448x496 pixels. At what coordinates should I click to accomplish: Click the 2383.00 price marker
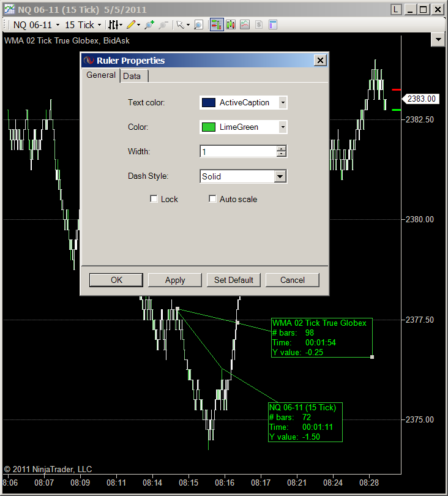click(421, 99)
